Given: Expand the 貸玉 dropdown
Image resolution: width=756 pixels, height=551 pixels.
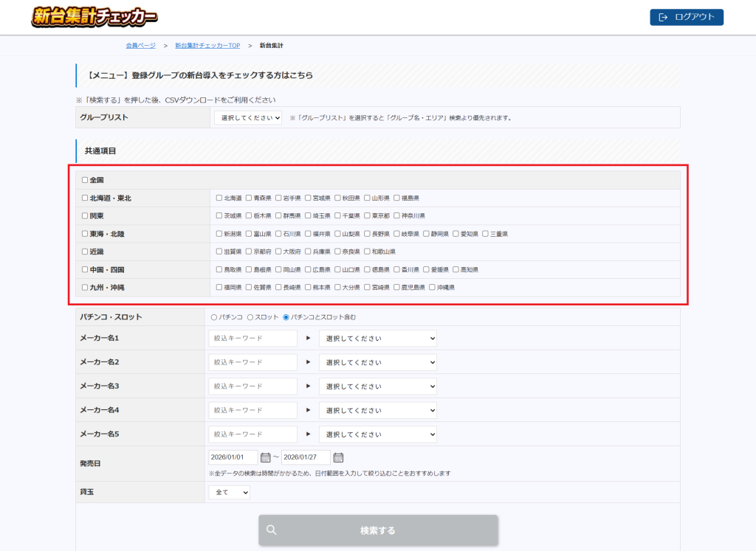Looking at the screenshot, I should pyautogui.click(x=229, y=492).
